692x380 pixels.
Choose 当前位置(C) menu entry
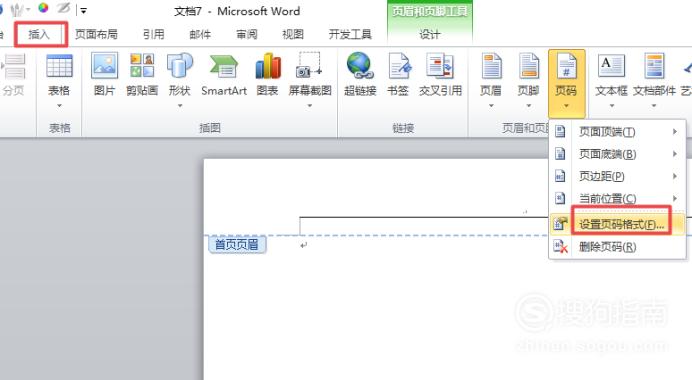pyautogui.click(x=617, y=198)
